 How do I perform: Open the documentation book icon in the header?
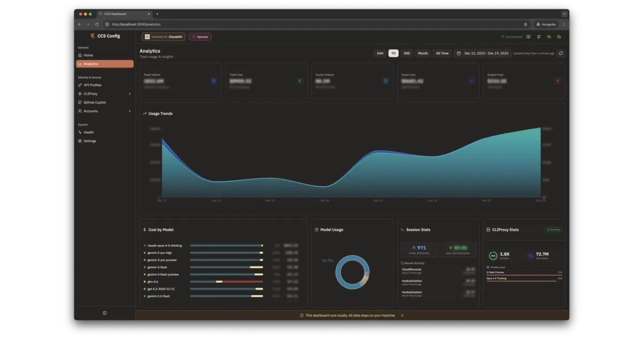pyautogui.click(x=529, y=37)
